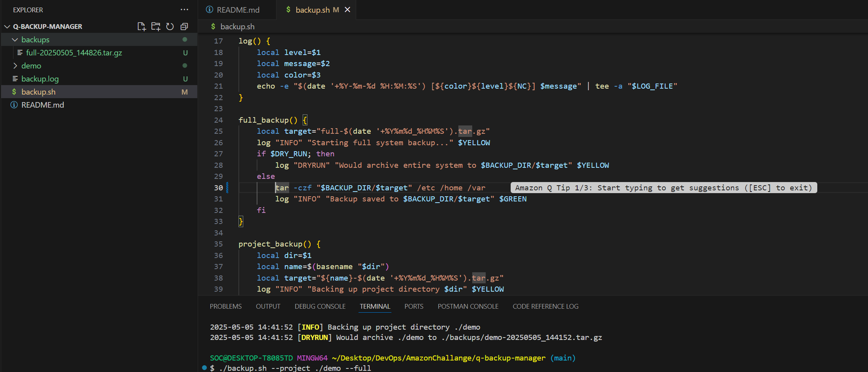Screen dimensions: 868x372
Task: Open the PROBLEMS panel tab
Action: coord(226,306)
